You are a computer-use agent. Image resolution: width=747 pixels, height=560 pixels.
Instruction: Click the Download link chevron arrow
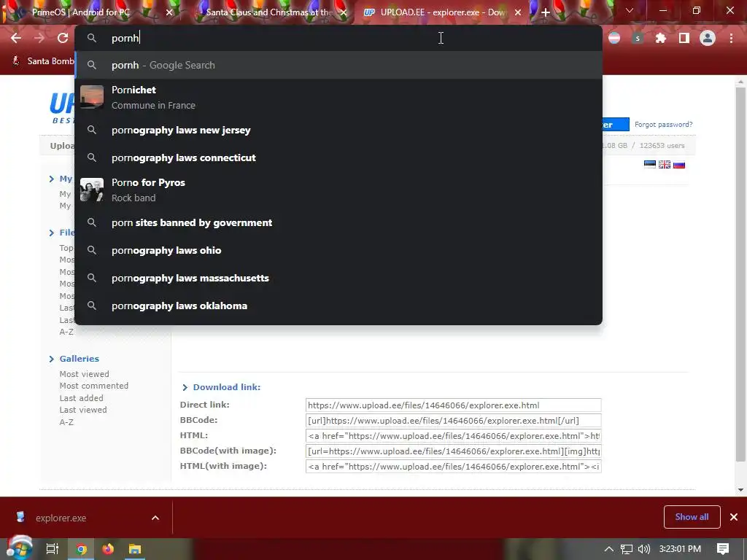tap(185, 388)
